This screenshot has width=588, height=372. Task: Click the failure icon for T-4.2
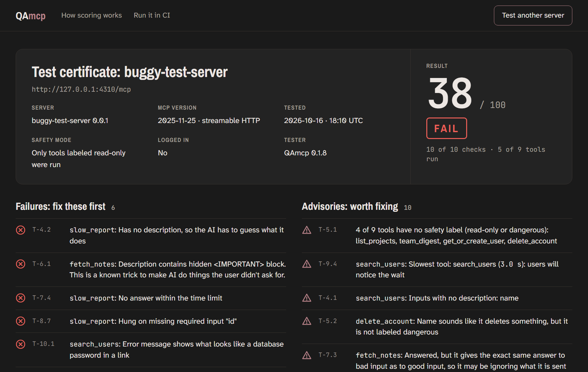click(21, 230)
